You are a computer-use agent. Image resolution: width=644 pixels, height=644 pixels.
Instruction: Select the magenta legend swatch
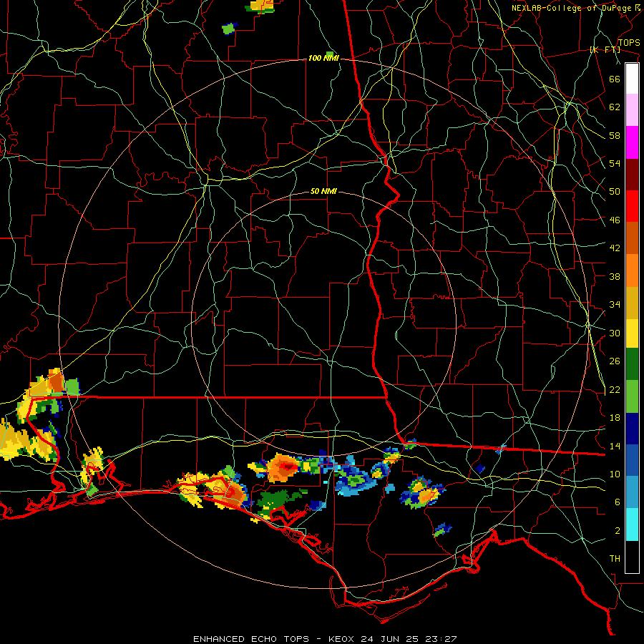tap(632, 142)
